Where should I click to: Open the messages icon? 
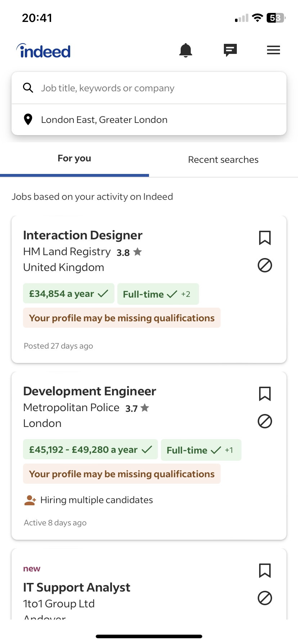coord(230,50)
